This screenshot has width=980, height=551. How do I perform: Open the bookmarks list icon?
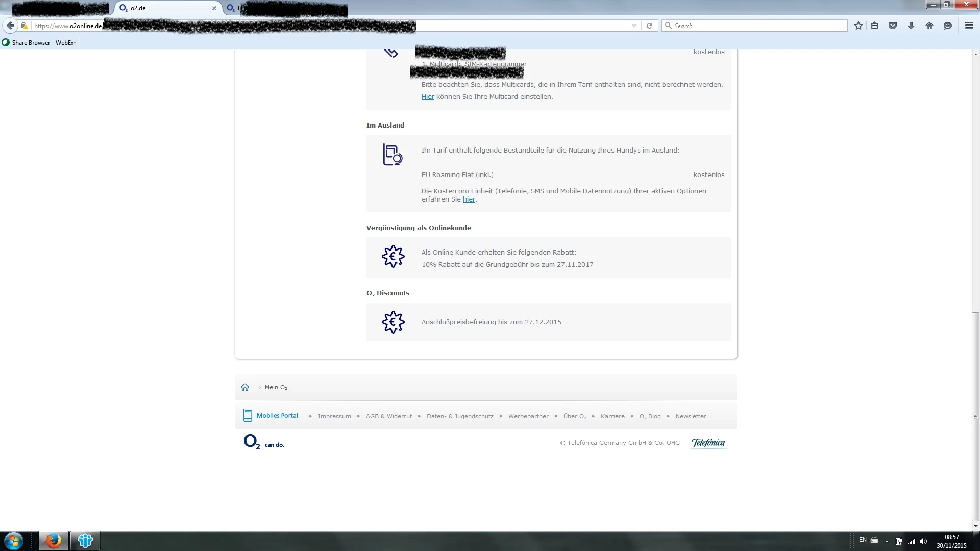click(874, 26)
